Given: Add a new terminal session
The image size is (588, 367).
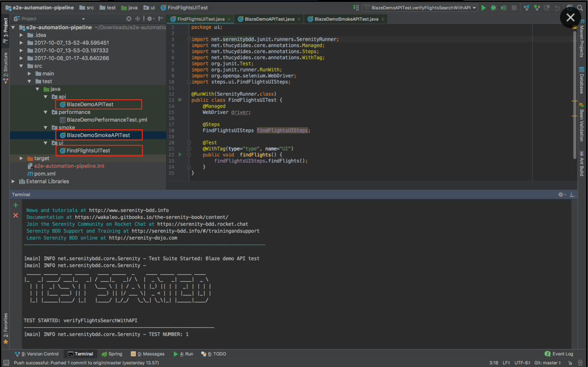Looking at the screenshot, I should coord(16,205).
